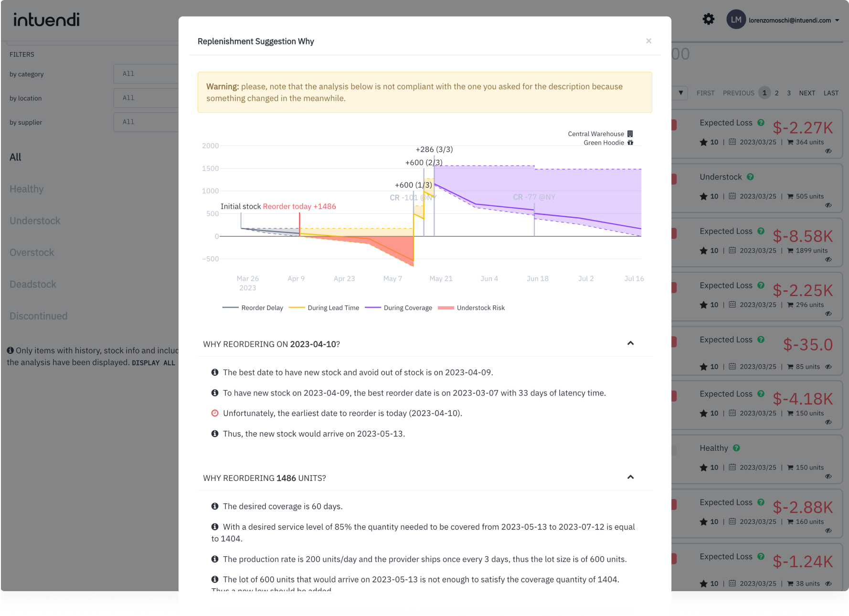Toggle the Reorder Delay legend entry

[x=253, y=308]
